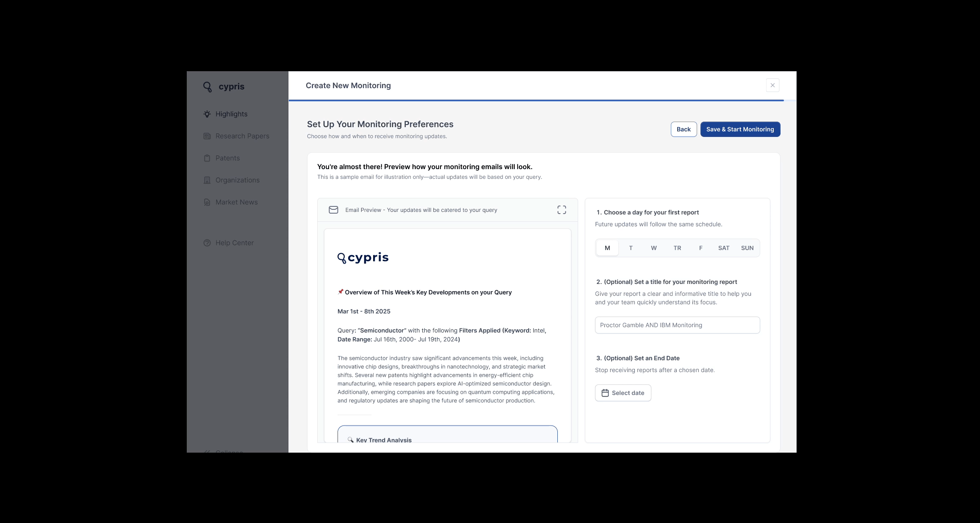
Task: Open Highlights via its lightbulb icon
Action: 207,114
